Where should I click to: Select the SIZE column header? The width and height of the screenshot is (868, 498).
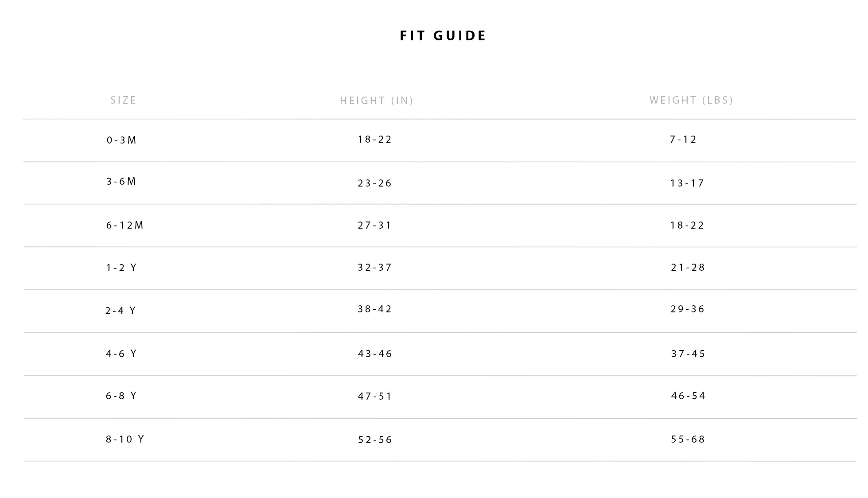tap(124, 100)
